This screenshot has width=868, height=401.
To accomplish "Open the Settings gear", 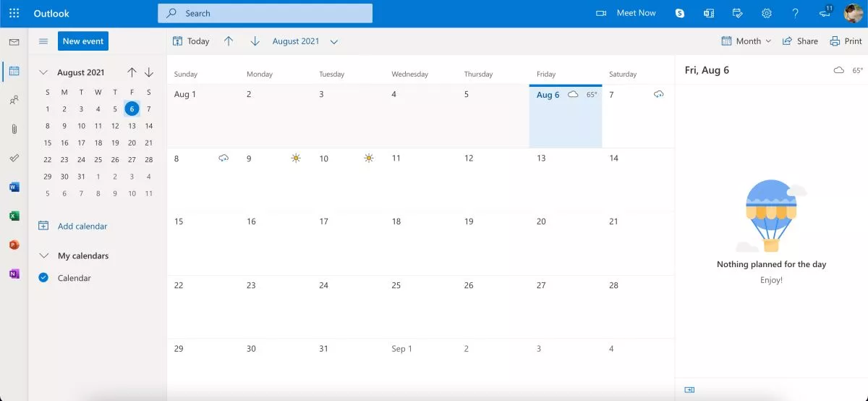I will pos(767,13).
